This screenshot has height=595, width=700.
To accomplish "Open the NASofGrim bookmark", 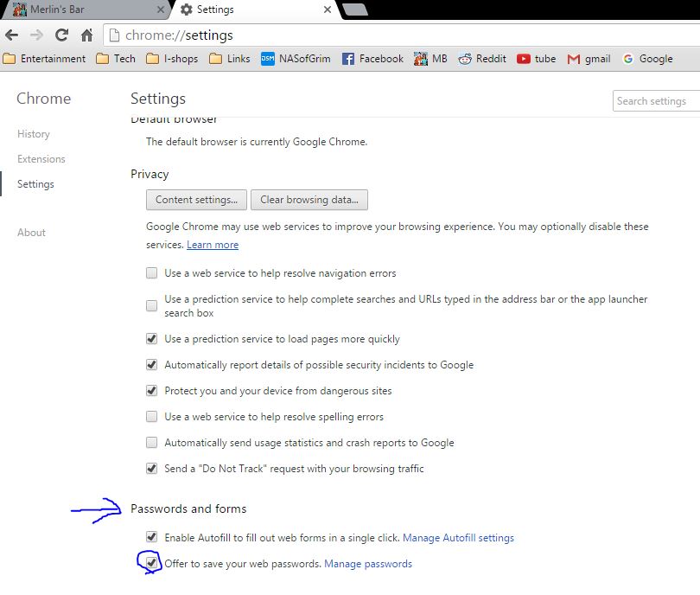I will point(296,59).
